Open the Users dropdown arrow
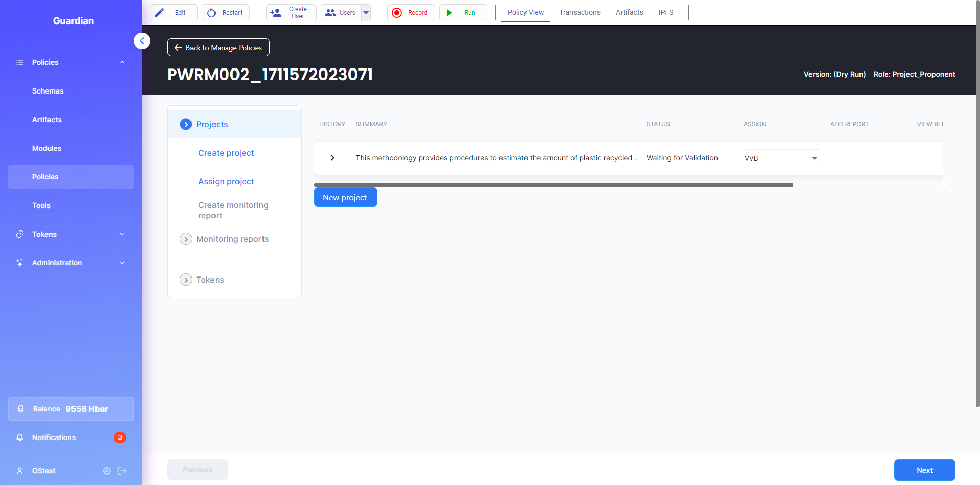 (x=366, y=13)
